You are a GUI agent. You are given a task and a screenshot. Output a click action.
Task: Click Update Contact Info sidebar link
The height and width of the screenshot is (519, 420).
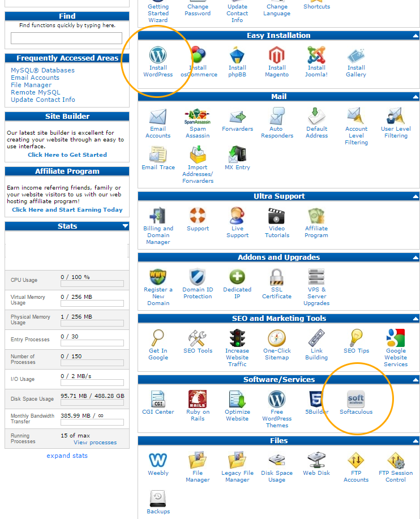coord(43,100)
